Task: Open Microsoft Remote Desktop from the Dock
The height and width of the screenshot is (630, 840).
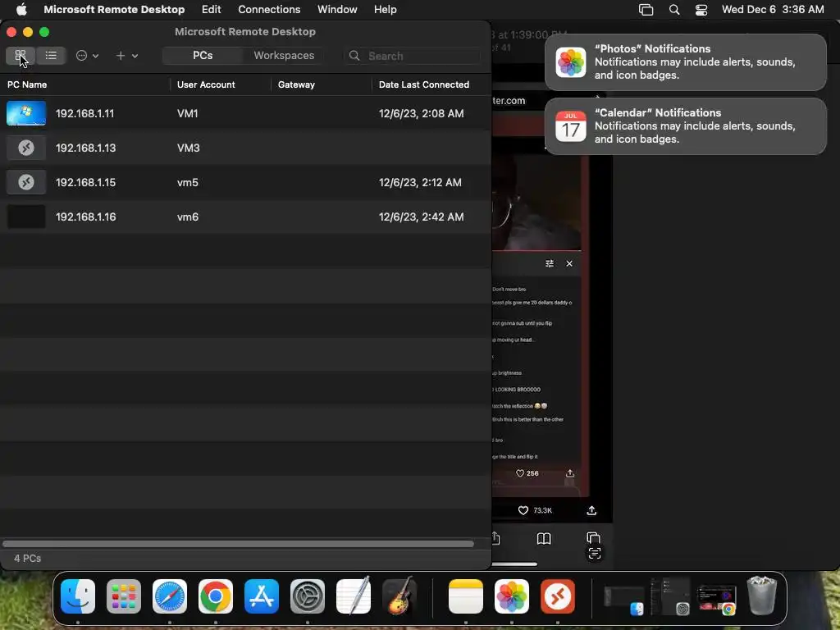Action: click(558, 596)
